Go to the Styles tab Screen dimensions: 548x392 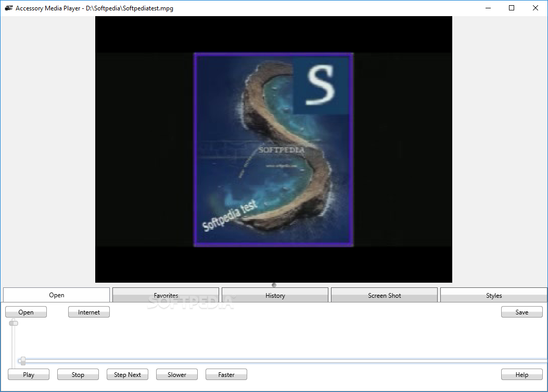(494, 295)
